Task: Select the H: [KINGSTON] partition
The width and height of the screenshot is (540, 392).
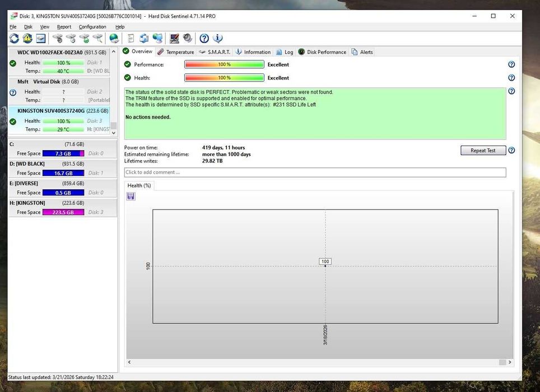Action: click(x=62, y=208)
